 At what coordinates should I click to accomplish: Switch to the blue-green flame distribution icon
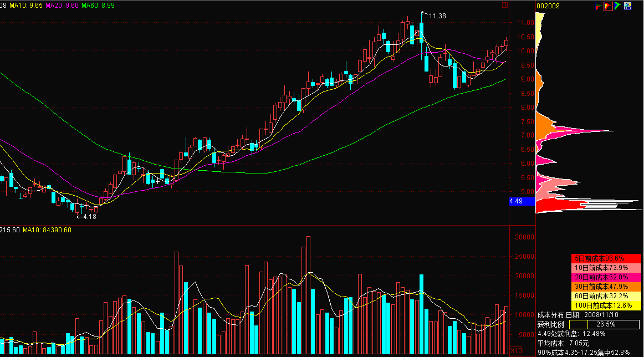click(x=617, y=6)
